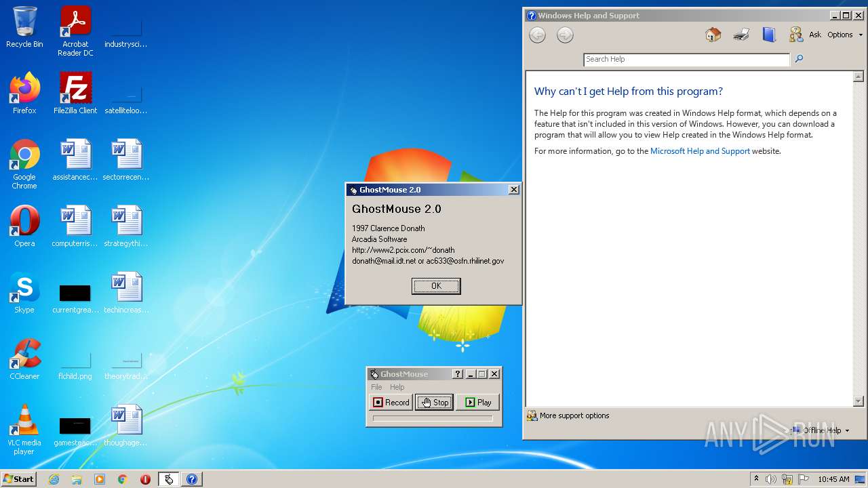Open Browse Help book icon
868x488 pixels.
coord(768,35)
